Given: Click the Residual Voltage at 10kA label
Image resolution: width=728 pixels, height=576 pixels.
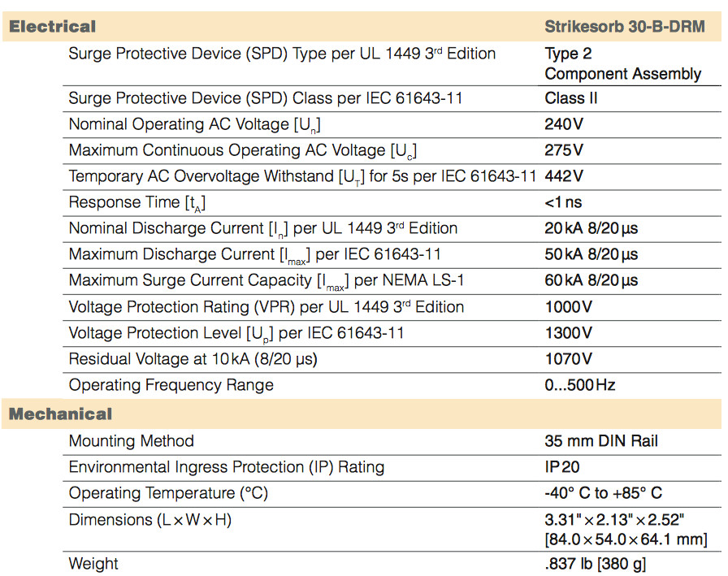Looking at the screenshot, I should click(193, 359).
